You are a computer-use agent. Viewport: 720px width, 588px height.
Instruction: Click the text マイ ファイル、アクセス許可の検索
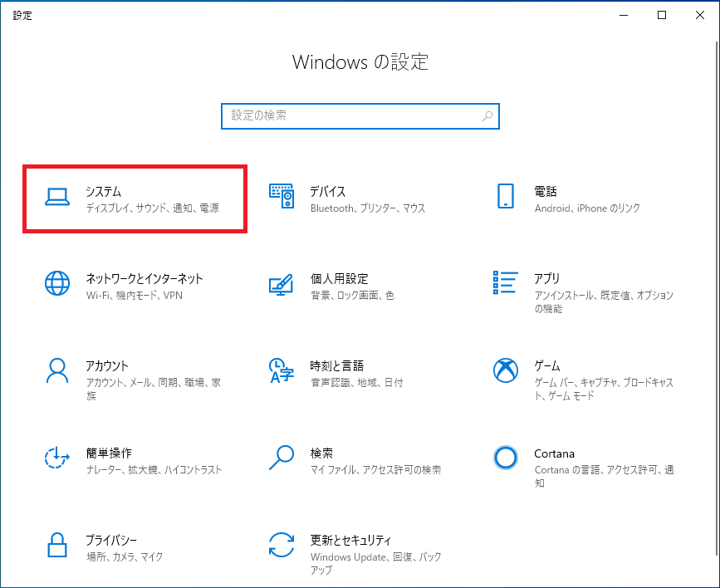(x=375, y=470)
